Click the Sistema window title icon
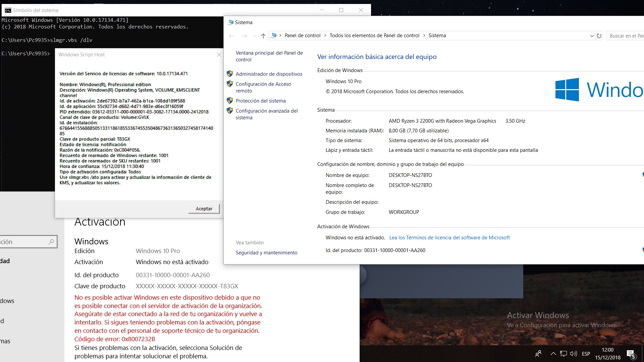Viewport: 644px width, 362px height. pyautogui.click(x=230, y=22)
